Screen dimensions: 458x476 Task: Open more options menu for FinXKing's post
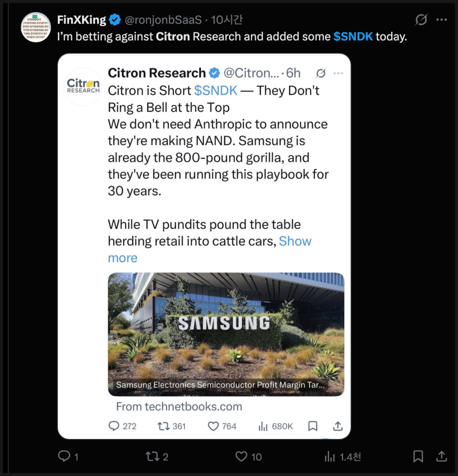pos(441,20)
